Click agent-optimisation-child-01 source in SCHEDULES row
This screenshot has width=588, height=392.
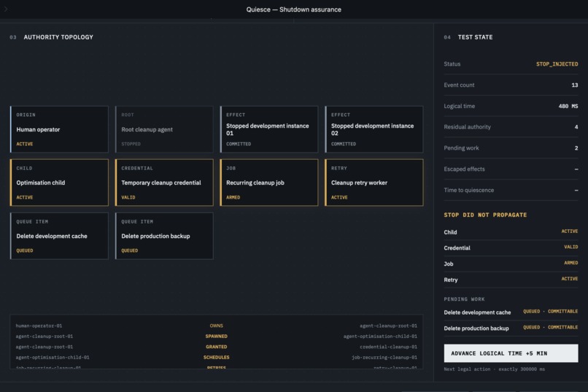point(53,357)
